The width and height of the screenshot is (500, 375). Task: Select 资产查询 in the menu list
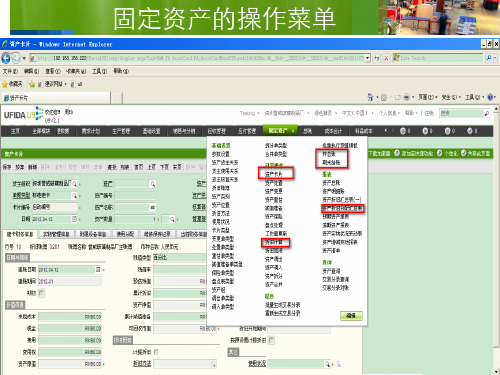[331, 271]
